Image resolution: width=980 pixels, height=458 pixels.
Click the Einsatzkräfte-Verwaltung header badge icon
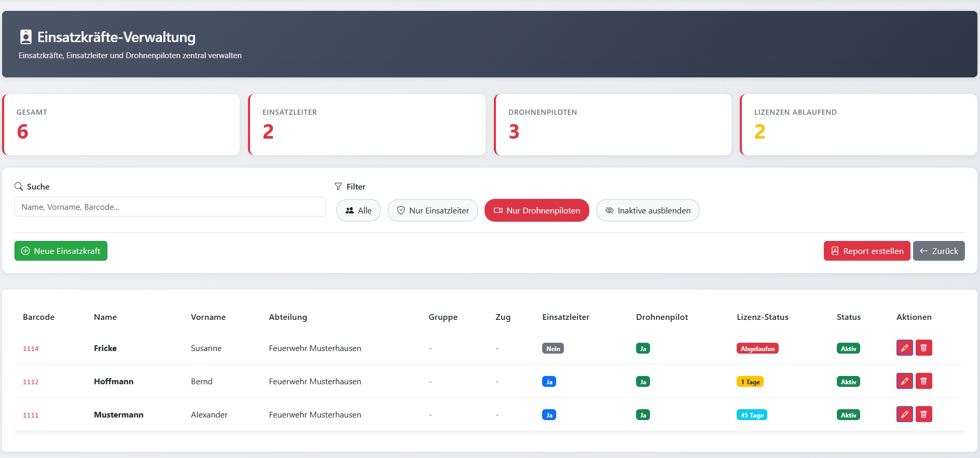click(26, 37)
